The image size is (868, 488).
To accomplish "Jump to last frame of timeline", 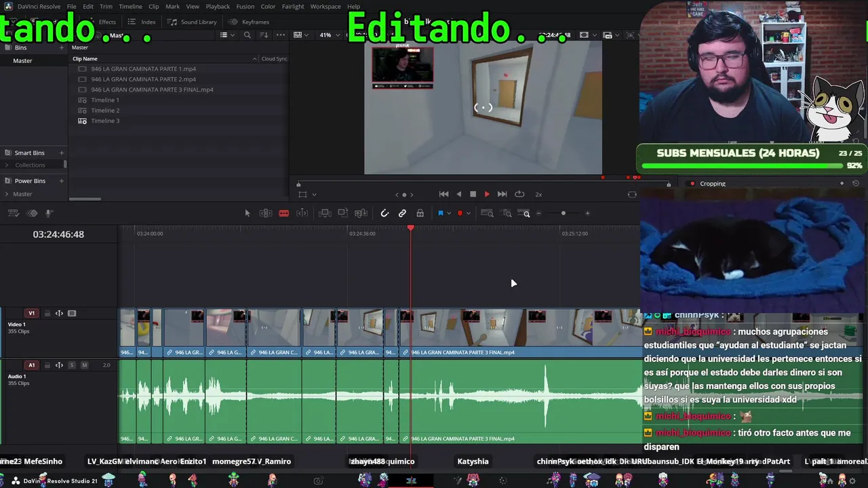I will tap(502, 195).
